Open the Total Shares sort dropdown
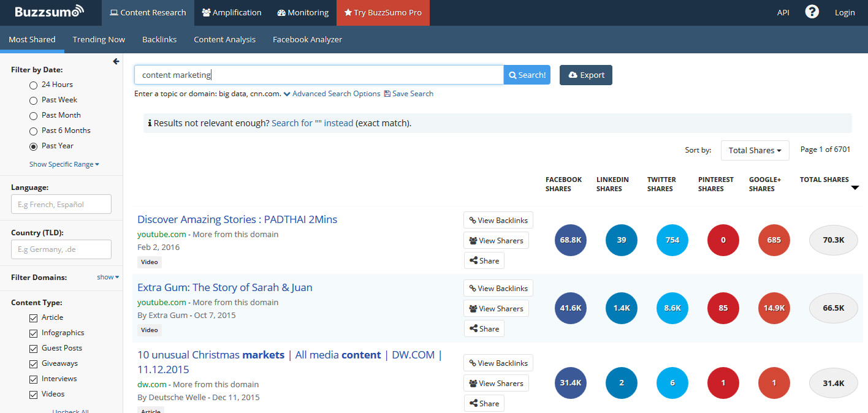Image resolution: width=868 pixels, height=413 pixels. [x=755, y=150]
